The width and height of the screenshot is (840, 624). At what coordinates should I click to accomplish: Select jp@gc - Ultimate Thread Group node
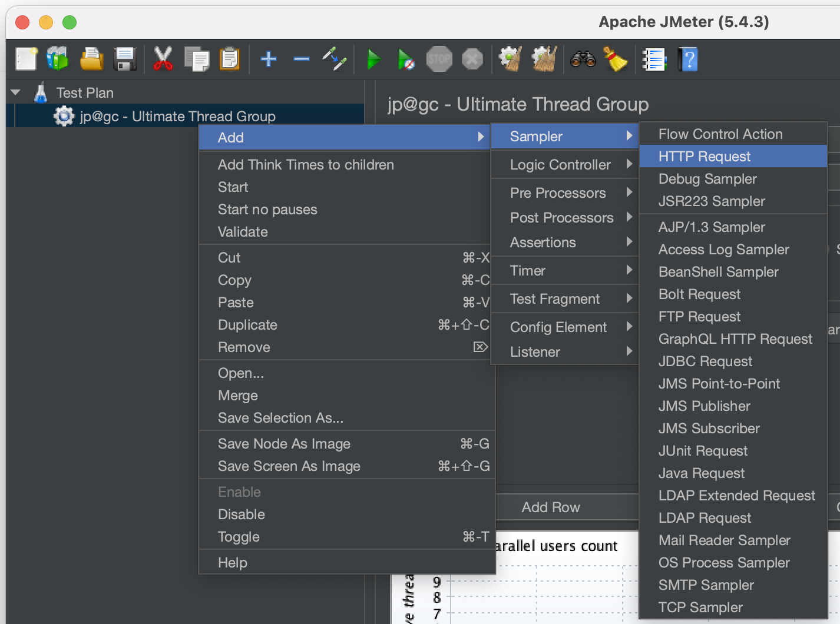pyautogui.click(x=177, y=116)
